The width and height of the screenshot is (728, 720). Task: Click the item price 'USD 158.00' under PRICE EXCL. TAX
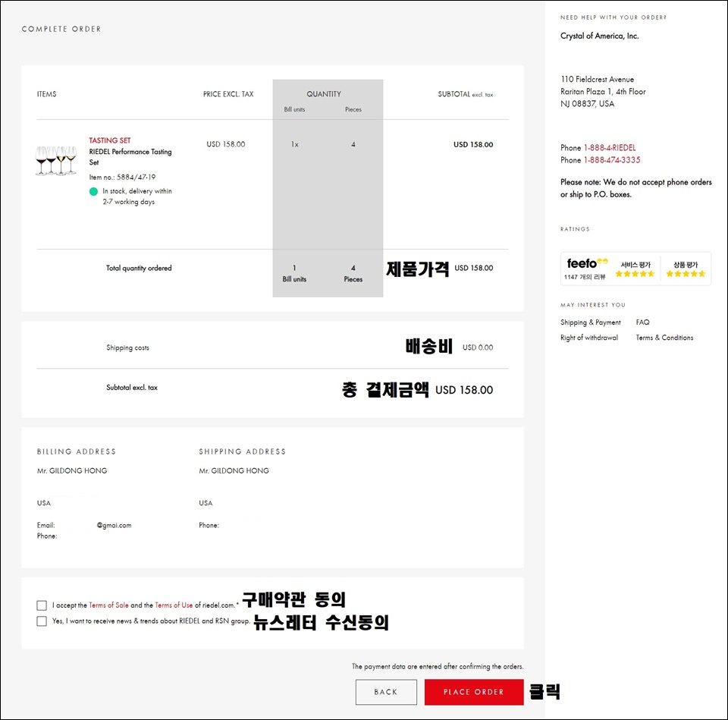[226, 144]
